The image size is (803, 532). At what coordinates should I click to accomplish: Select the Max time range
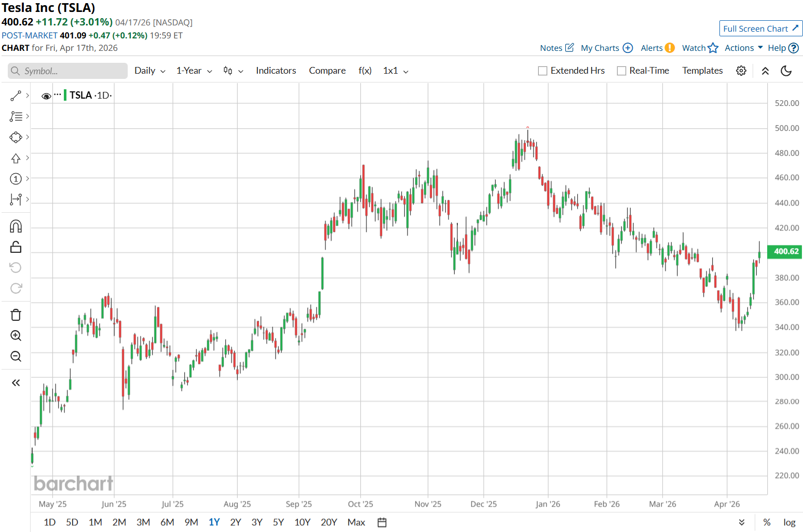(x=356, y=523)
